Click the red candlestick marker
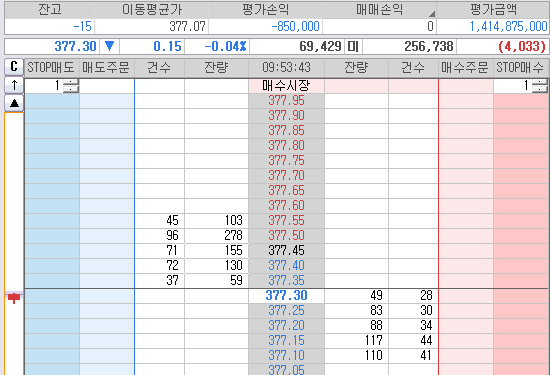Screen dimensions: 550x375 (x=14, y=298)
